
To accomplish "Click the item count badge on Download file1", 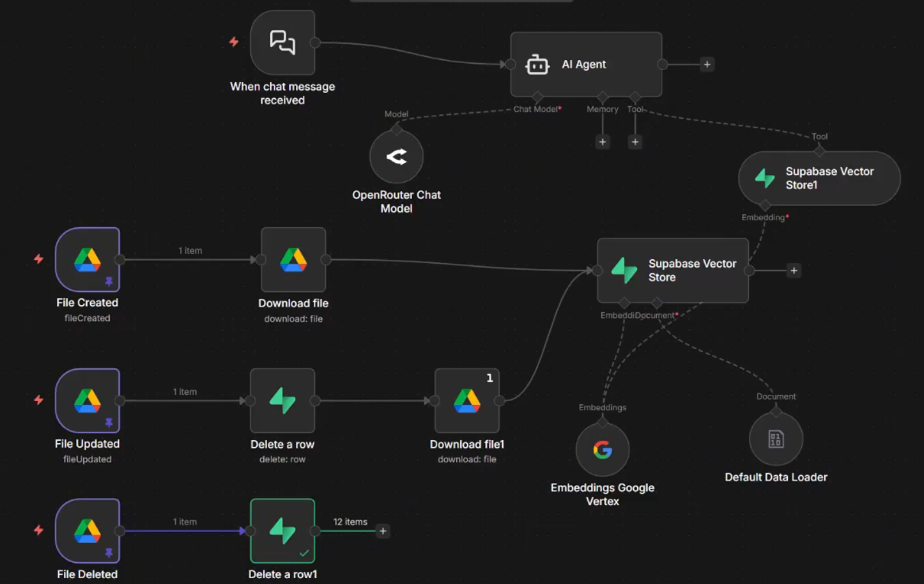I will (x=490, y=378).
